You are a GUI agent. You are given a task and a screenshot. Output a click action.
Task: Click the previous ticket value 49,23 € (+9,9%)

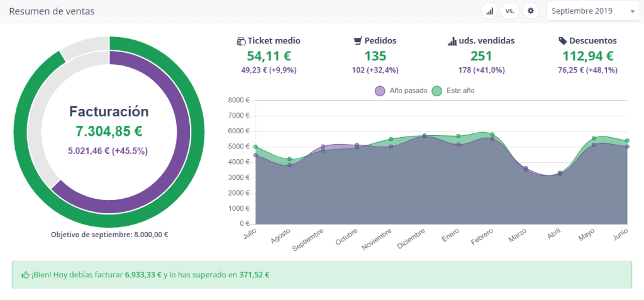click(269, 70)
